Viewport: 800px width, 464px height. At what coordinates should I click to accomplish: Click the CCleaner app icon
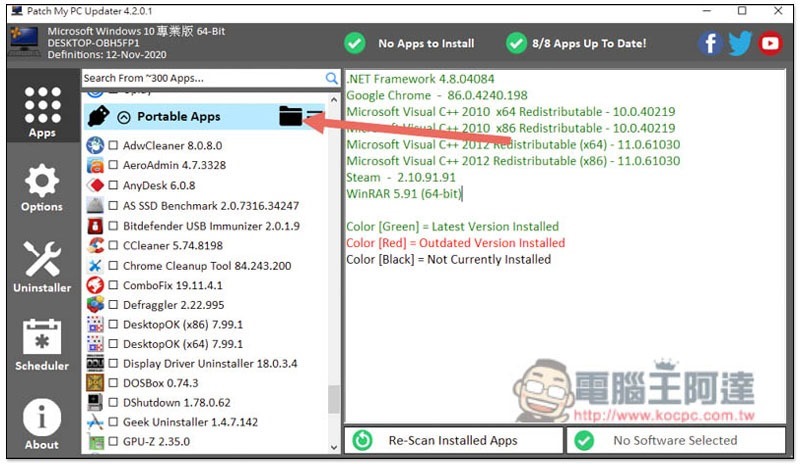pos(96,245)
